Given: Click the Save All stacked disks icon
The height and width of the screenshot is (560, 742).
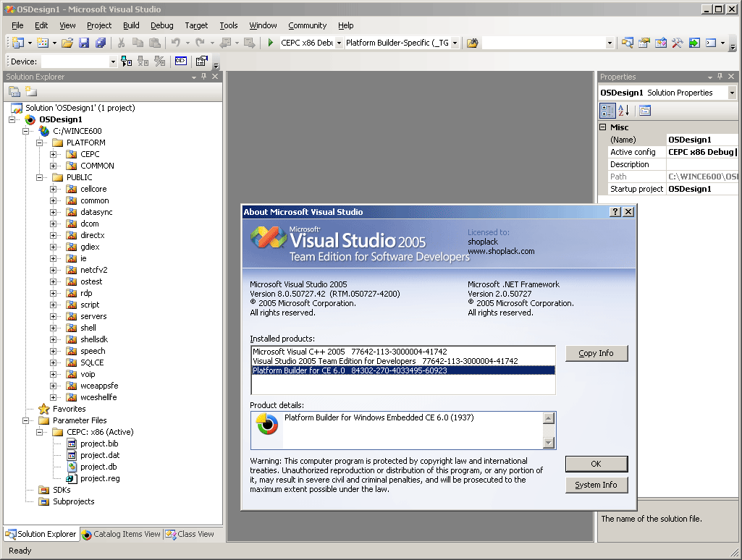Looking at the screenshot, I should 101,43.
